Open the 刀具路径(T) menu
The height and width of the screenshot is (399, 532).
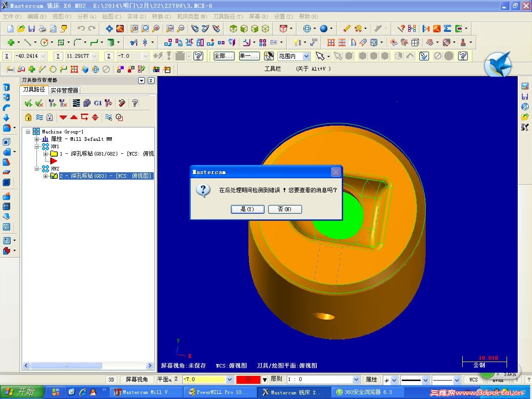[228, 16]
